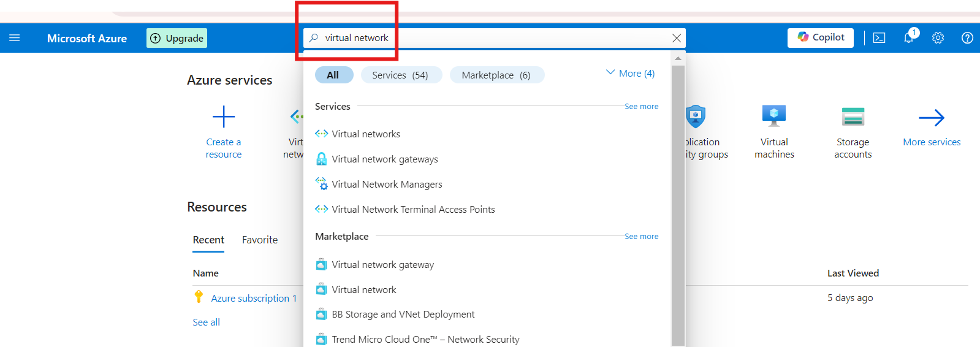Select the All filter pill

click(x=333, y=75)
